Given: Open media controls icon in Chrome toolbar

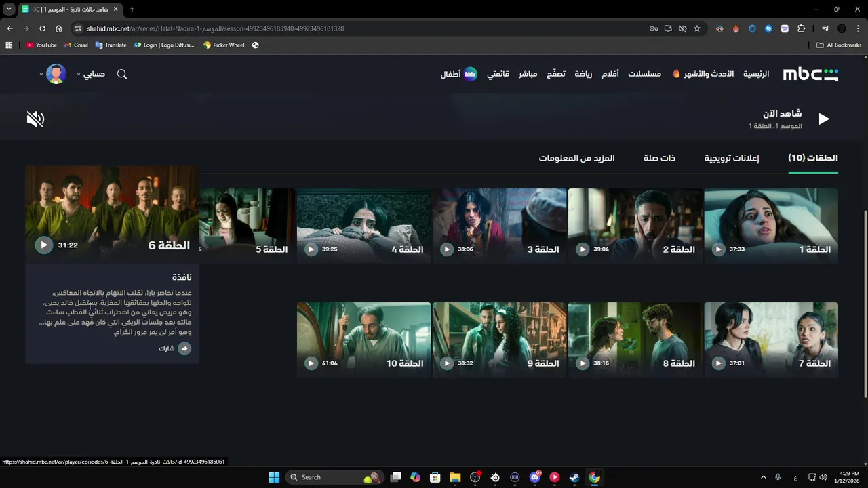Looking at the screenshot, I should coord(825,28).
